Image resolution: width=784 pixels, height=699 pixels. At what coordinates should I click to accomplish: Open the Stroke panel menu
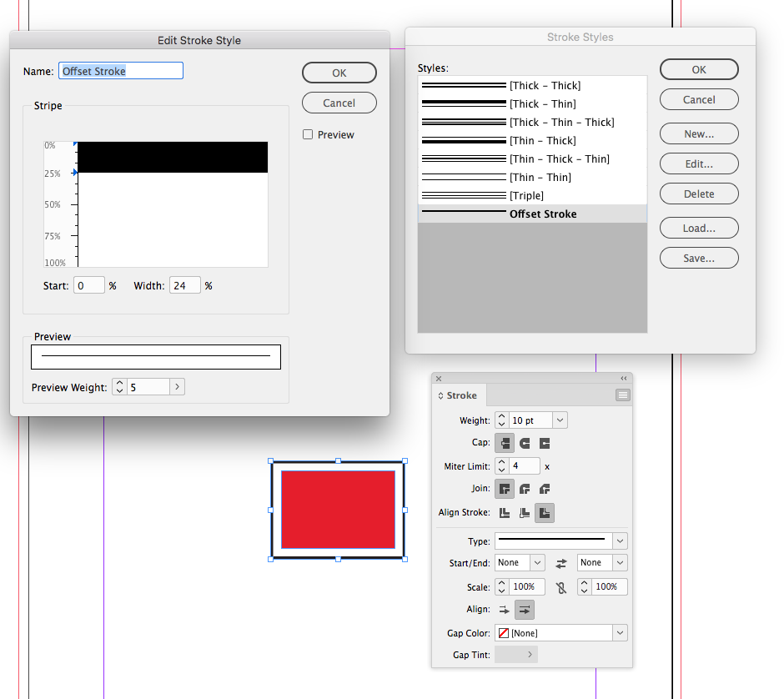625,394
